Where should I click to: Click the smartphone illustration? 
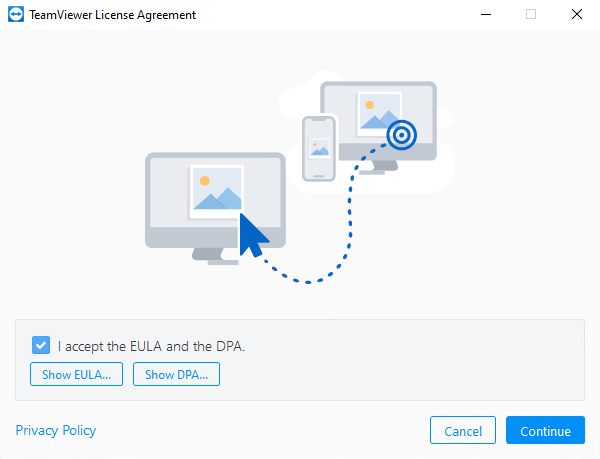pyautogui.click(x=319, y=148)
